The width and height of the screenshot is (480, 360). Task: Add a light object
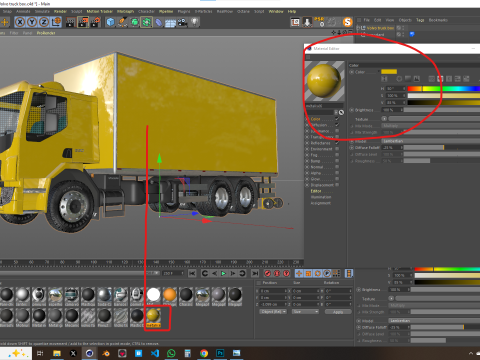coord(195,22)
